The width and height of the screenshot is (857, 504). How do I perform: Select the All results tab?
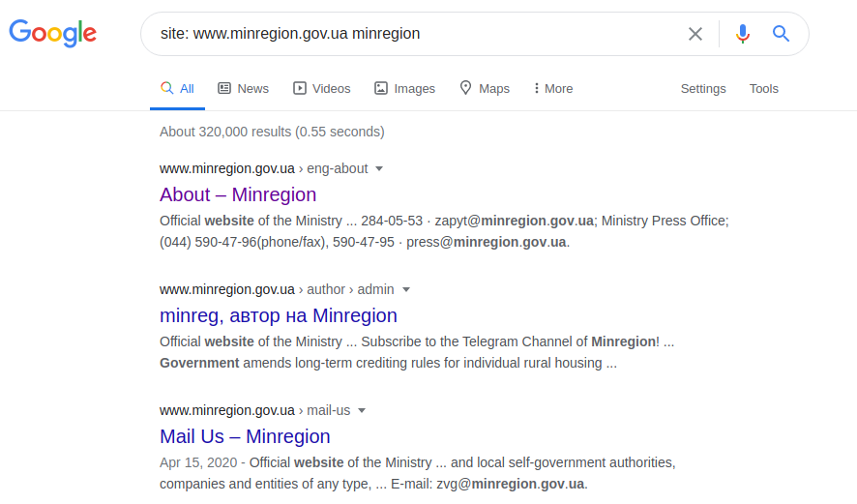pos(178,89)
